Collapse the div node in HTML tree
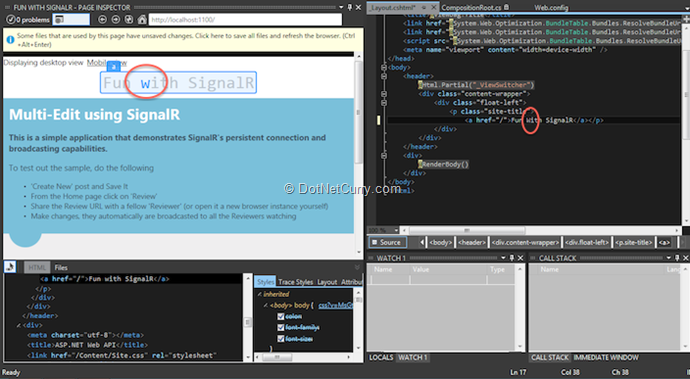690x379 pixels. 19,325
